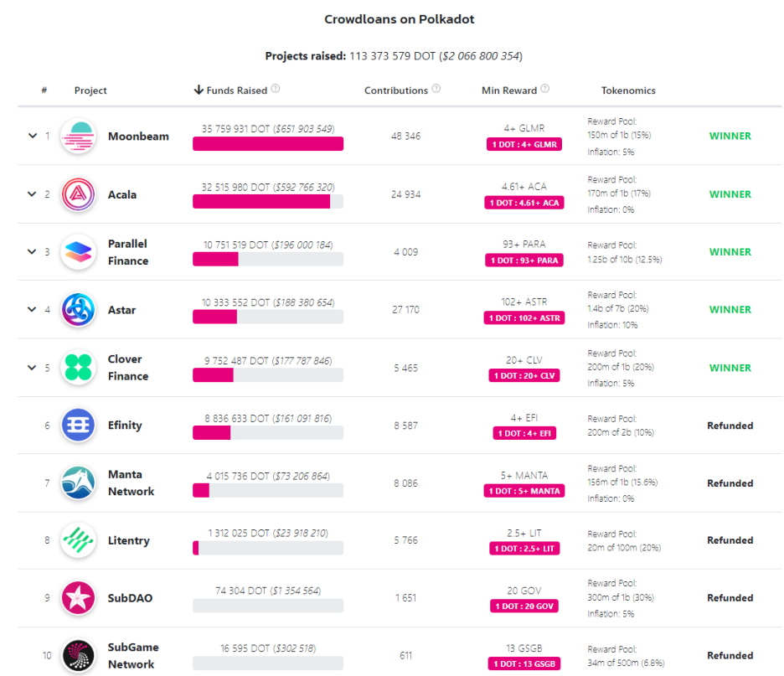Click the help icon beside Contributions header
The width and height of the screenshot is (784, 676).
pyautogui.click(x=436, y=89)
